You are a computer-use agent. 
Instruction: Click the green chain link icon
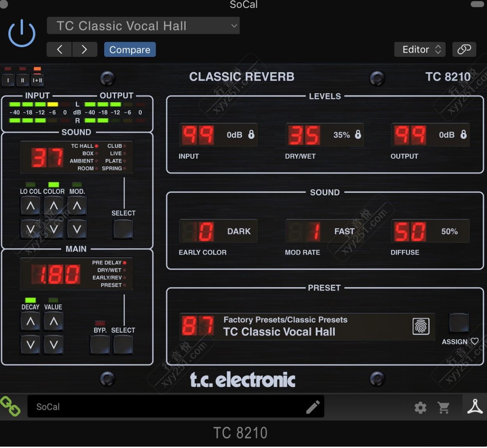click(11, 406)
